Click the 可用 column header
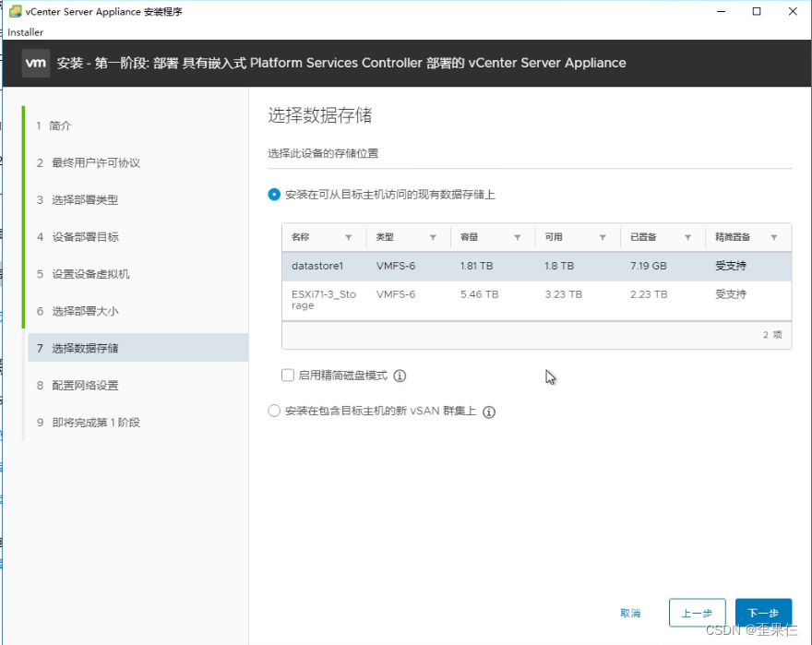The width and height of the screenshot is (812, 645). [554, 237]
